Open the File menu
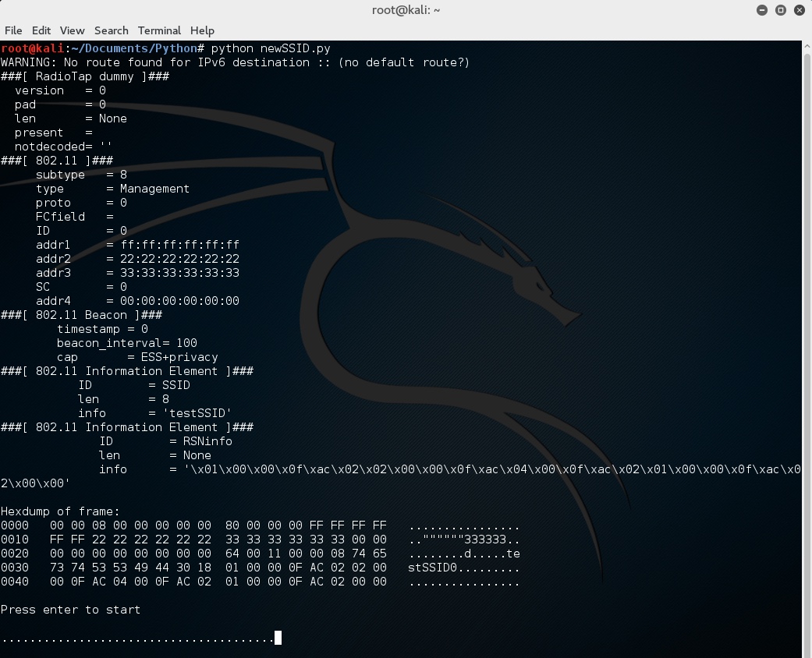 (x=13, y=30)
